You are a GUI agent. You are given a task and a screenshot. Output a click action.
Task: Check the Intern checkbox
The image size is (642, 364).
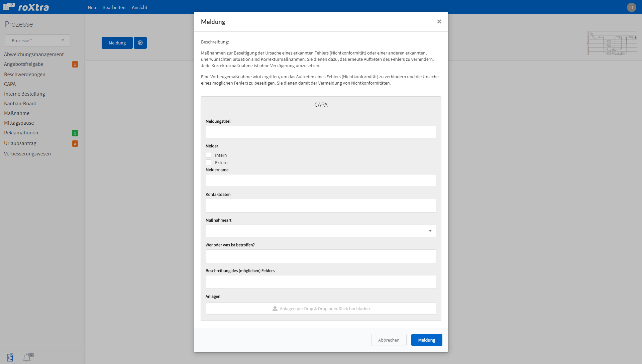click(x=208, y=155)
